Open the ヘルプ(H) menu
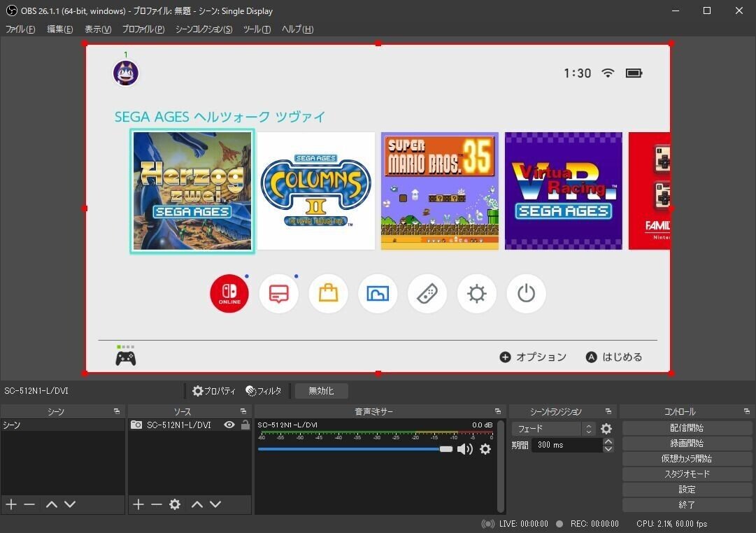756x533 pixels. 297,29
